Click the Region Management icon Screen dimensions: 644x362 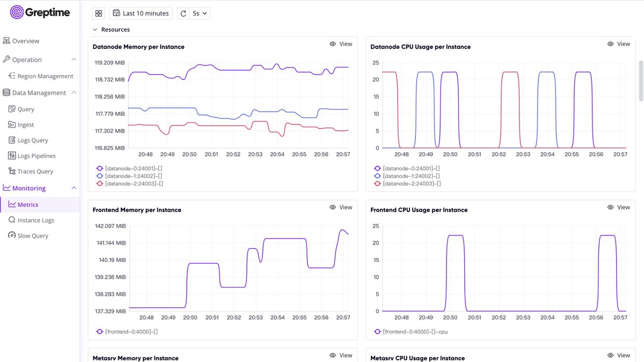coord(12,76)
